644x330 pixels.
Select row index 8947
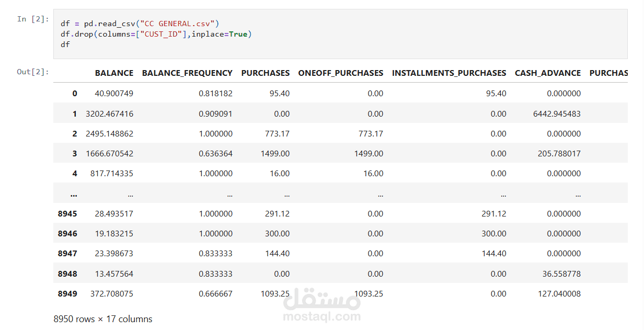pyautogui.click(x=67, y=254)
